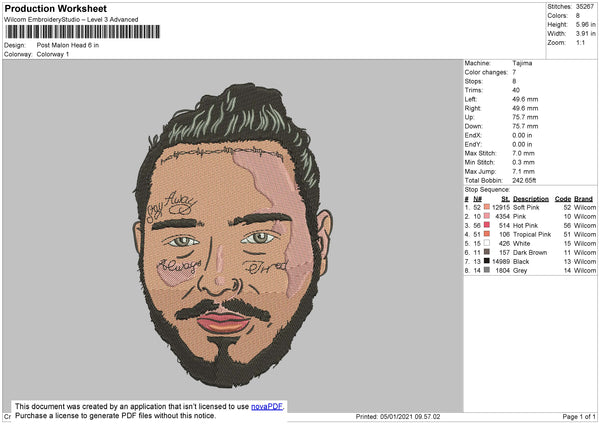Click the Black color swatch
This screenshot has width=600, height=424.
click(487, 261)
